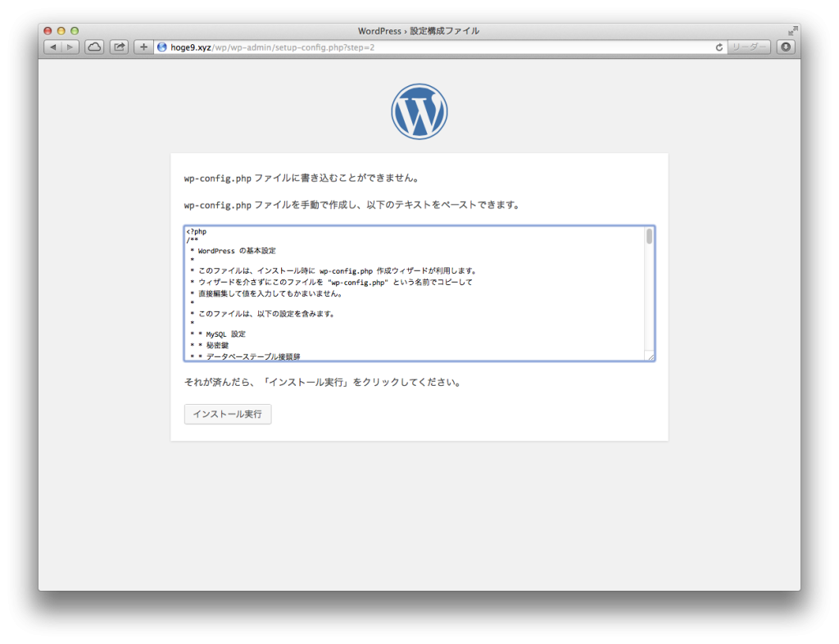Click text "それが済んだら、「インストール実行」をクリックしてください。"
Image resolution: width=839 pixels, height=644 pixels.
point(323,383)
